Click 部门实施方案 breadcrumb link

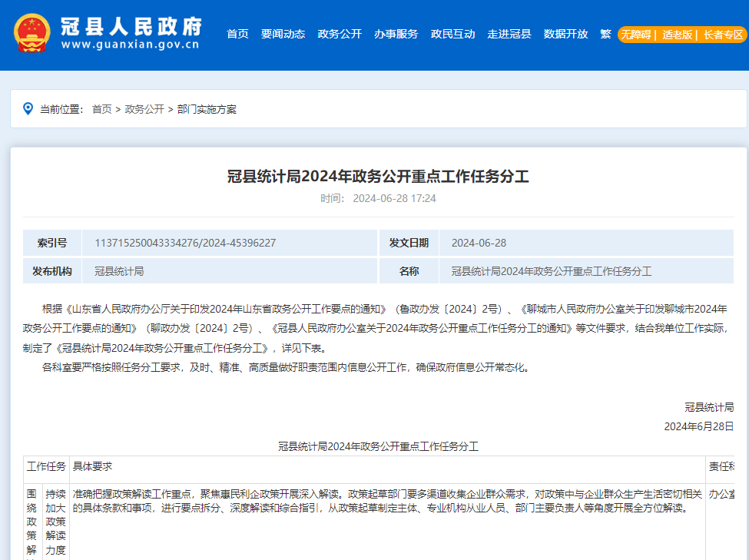pos(207,109)
